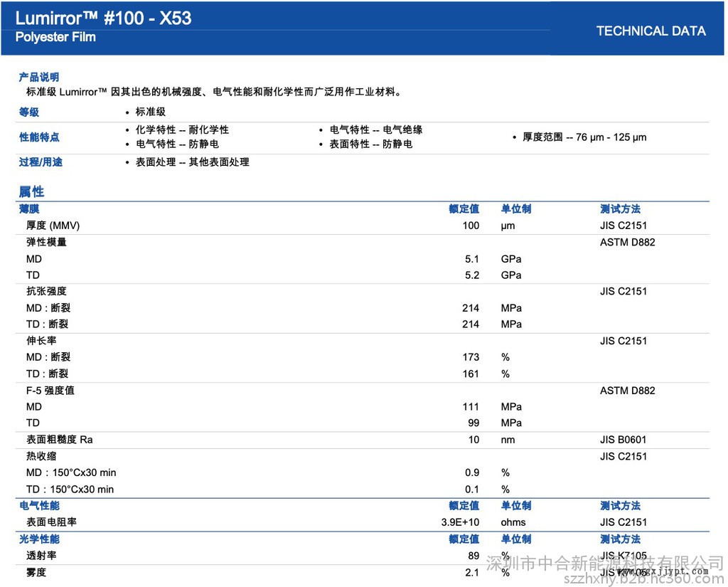Select the bullet '表面处理 -- 其他表面处理'

pos(192,162)
